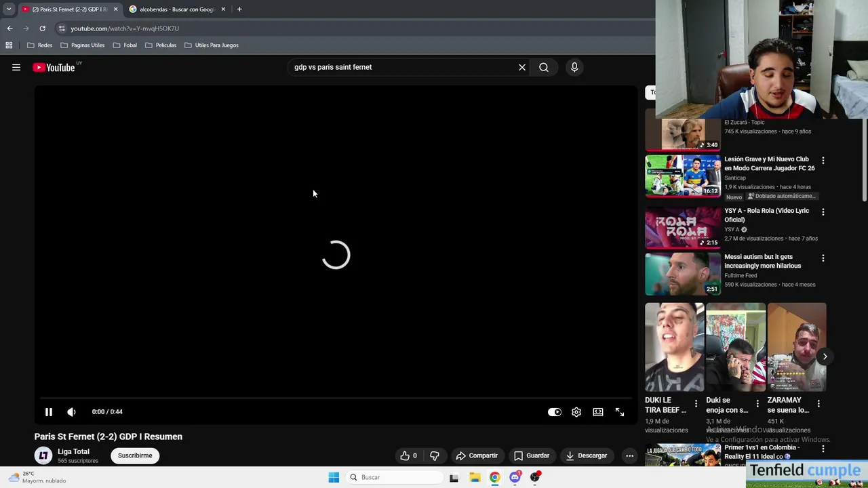Viewport: 868px width, 488px height.
Task: Close the alcobendas tab
Action: click(223, 9)
